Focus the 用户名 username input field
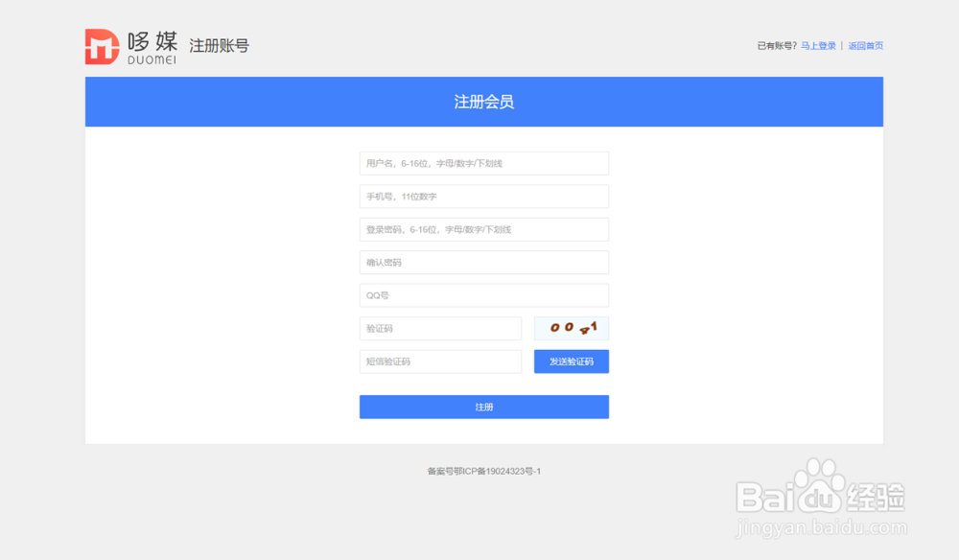The height and width of the screenshot is (560, 959). 484,163
